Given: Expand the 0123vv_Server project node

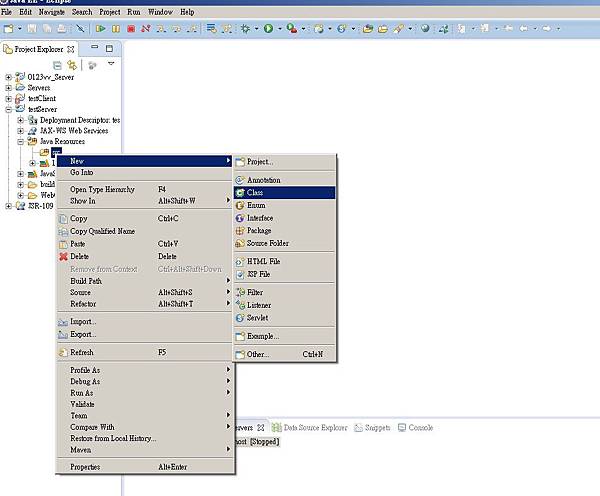Looking at the screenshot, I should click(9, 77).
